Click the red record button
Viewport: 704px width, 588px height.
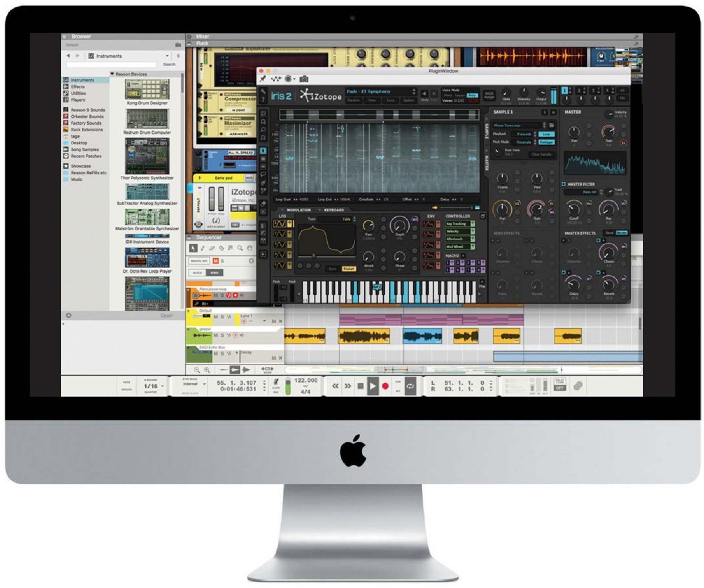[385, 386]
